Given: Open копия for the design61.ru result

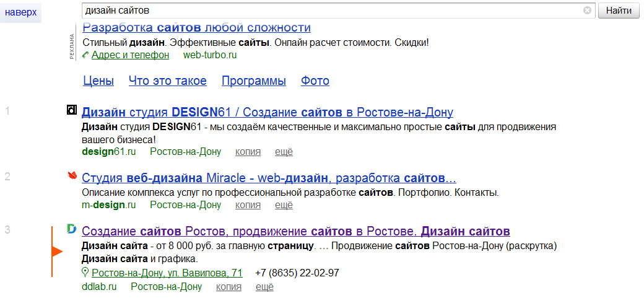Looking at the screenshot, I should tap(248, 152).
